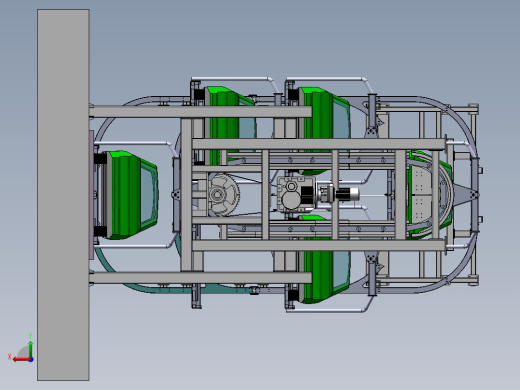
Task: Select the upper long beam attached to the slab
Action: point(201,112)
